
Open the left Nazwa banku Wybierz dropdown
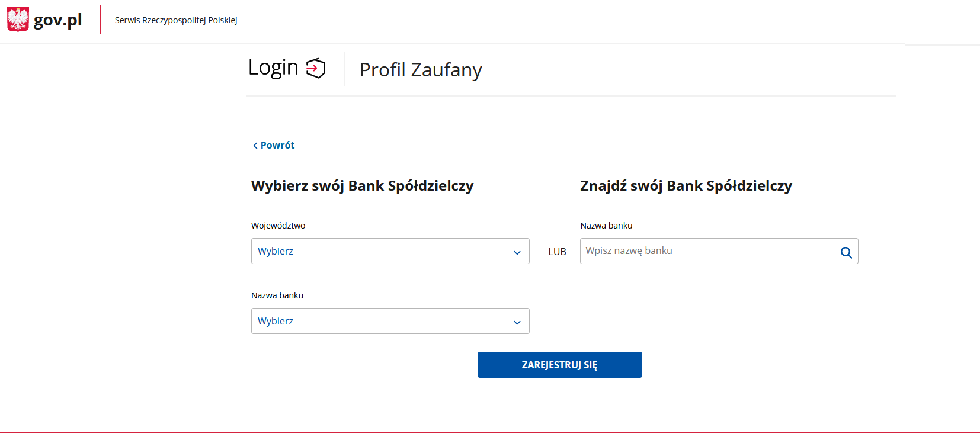pos(390,321)
